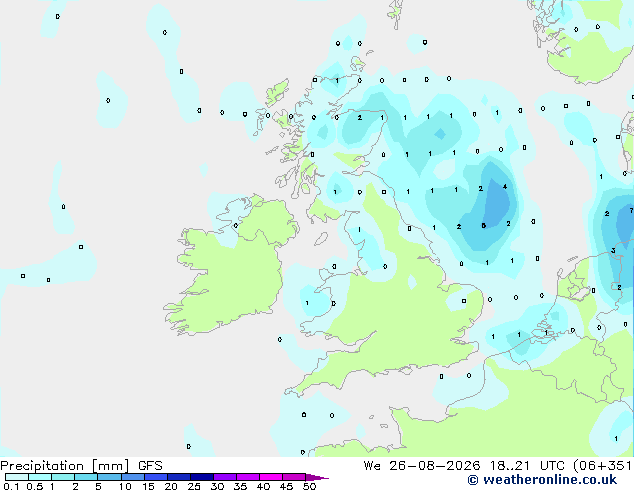Click the '4' precipitation value over the North Sea
This screenshot has height=490, width=634.
tap(505, 186)
